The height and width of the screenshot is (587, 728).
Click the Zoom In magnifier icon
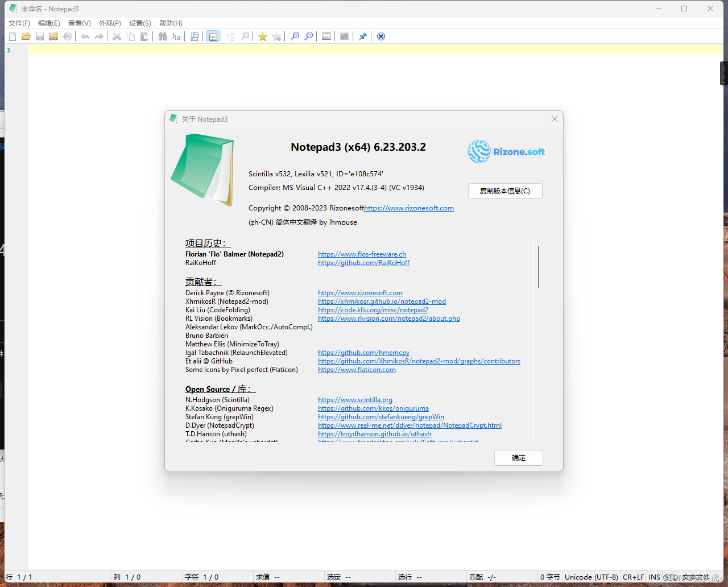click(x=295, y=36)
